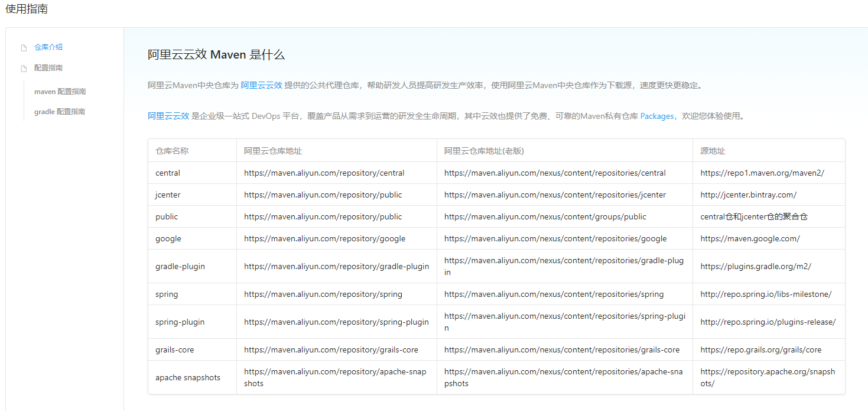Click source URL https://maven.google.com/

pos(750,239)
